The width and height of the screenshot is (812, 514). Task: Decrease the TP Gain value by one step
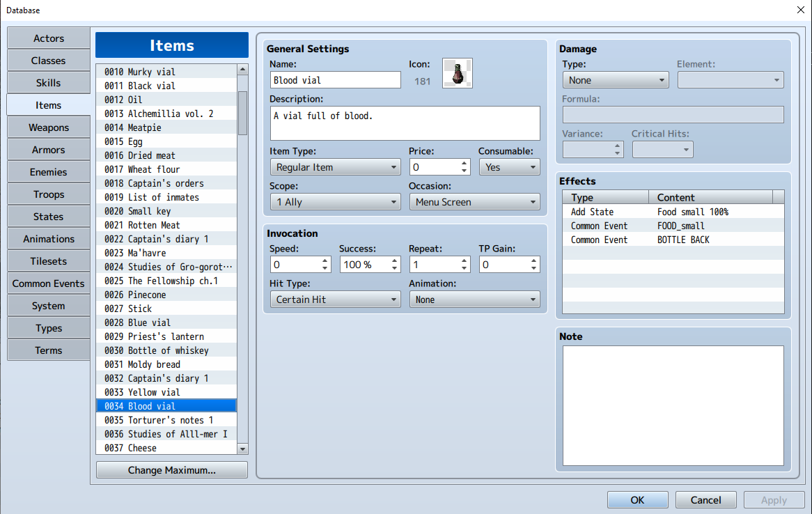pos(533,268)
